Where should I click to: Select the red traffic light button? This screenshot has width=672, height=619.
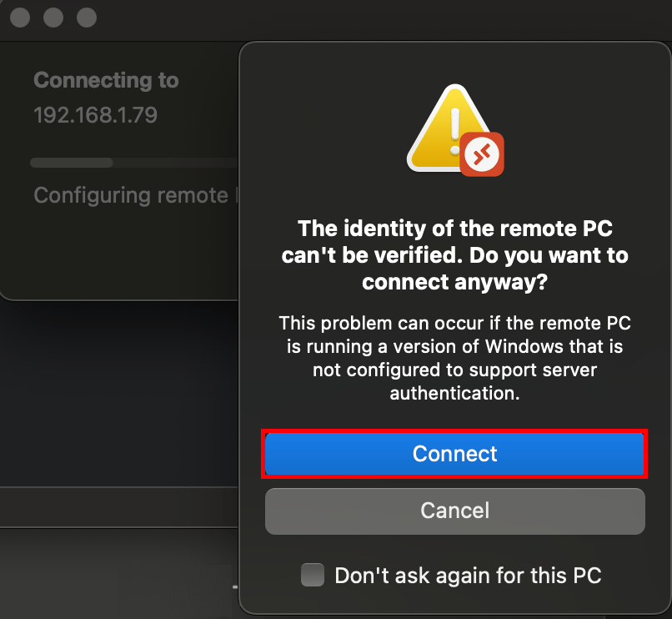point(19,18)
